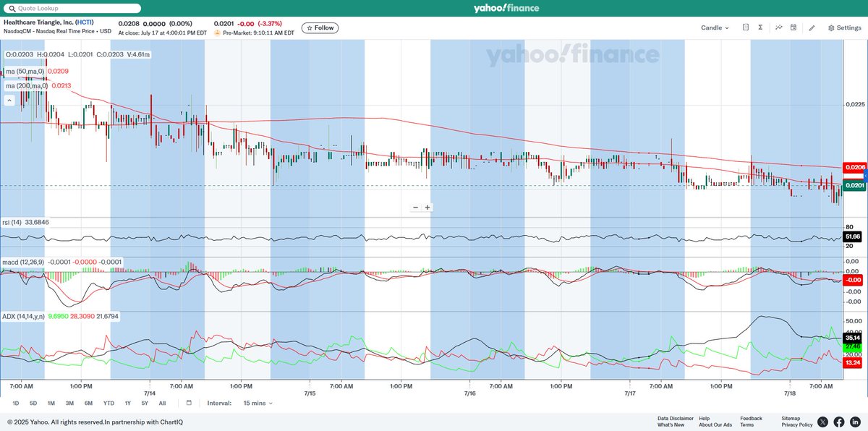This screenshot has width=868, height=431.
Task: Open Yahoo Finance Facebook icon
Action: pyautogui.click(x=839, y=422)
